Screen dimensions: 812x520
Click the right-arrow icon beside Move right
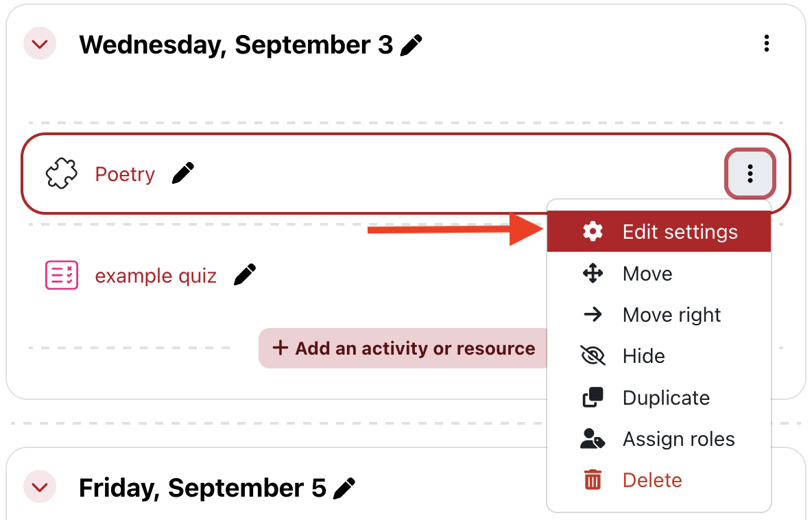(594, 314)
